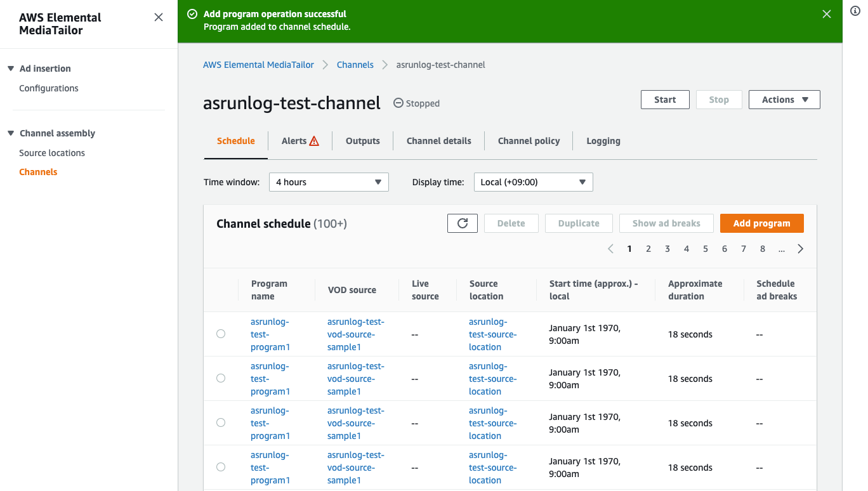This screenshot has width=868, height=491.
Task: Click the Add program button
Action: (x=762, y=223)
